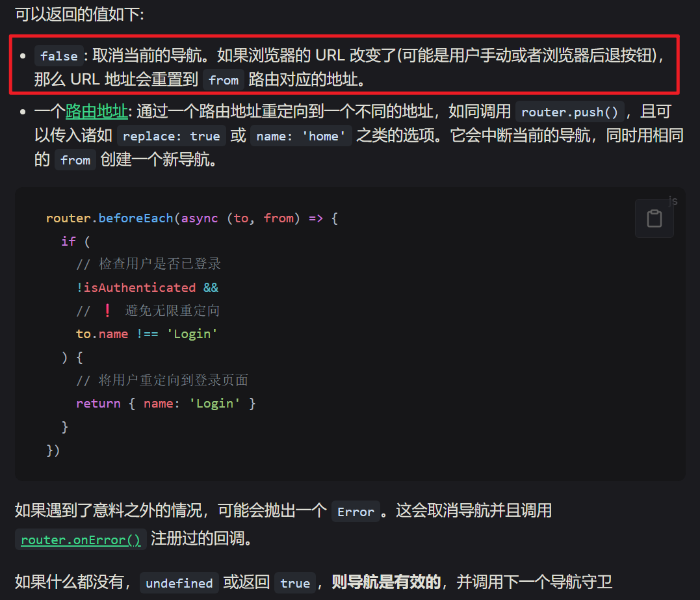Click the Error inline code
The height and width of the screenshot is (600, 700).
click(x=356, y=512)
